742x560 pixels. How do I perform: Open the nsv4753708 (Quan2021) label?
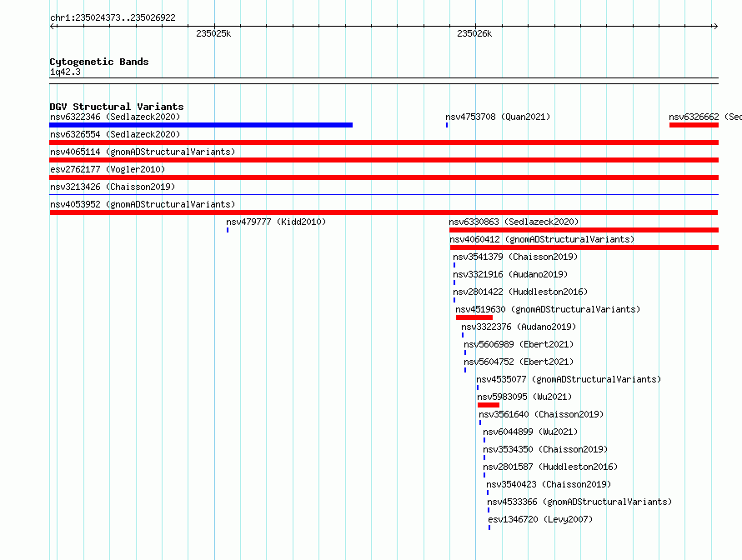click(x=498, y=117)
